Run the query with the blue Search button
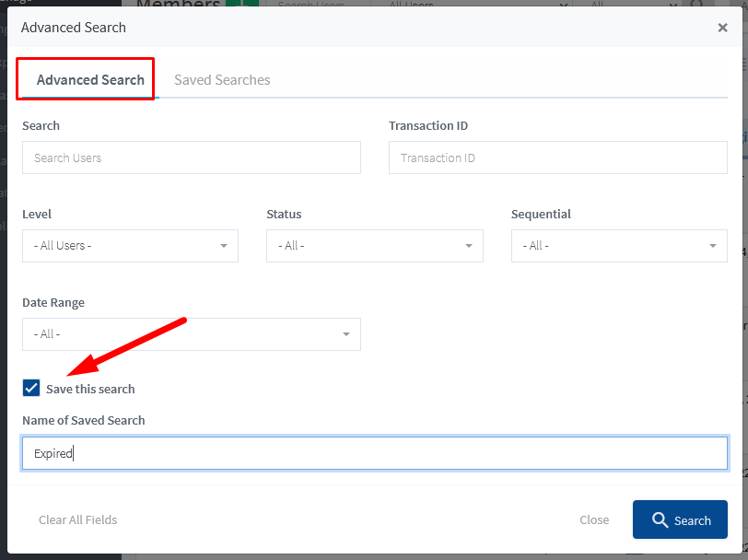748x560 pixels. 680,519
